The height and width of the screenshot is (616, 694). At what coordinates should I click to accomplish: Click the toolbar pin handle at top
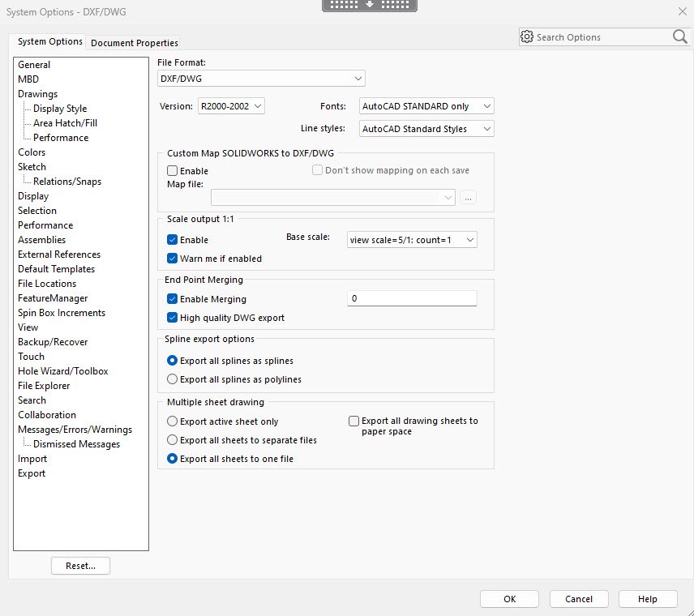370,5
